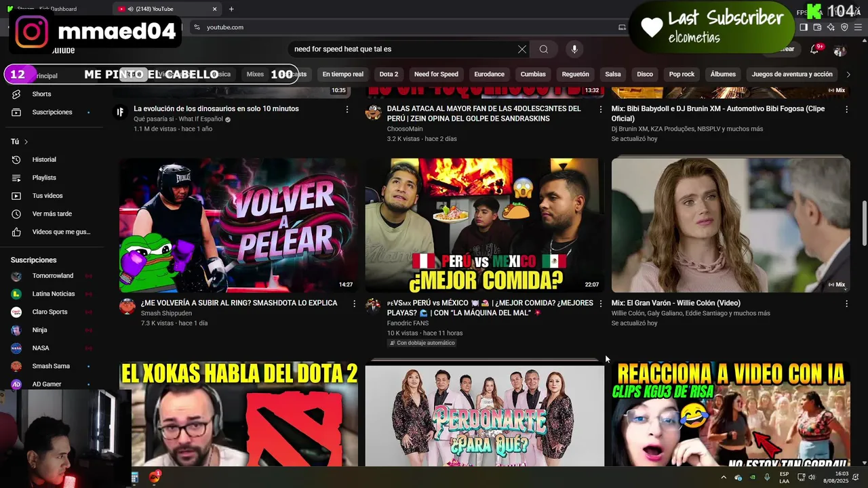The image size is (868, 488).
Task: Click the search magnifier button
Action: tap(544, 49)
